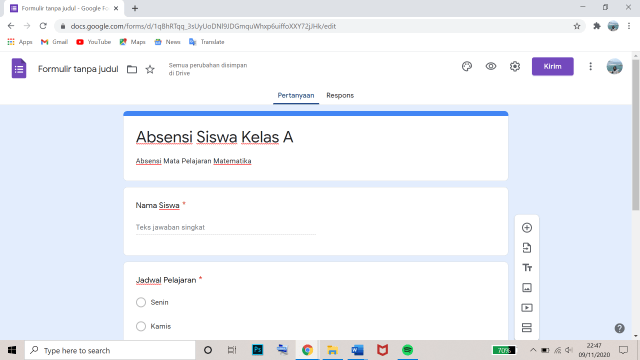Open Apps bookmark
The width and height of the screenshot is (640, 360).
tap(20, 42)
